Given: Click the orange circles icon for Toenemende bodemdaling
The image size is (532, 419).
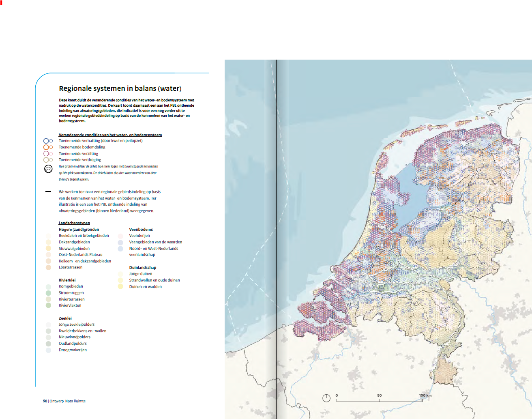Looking at the screenshot, I should pyautogui.click(x=48, y=147).
